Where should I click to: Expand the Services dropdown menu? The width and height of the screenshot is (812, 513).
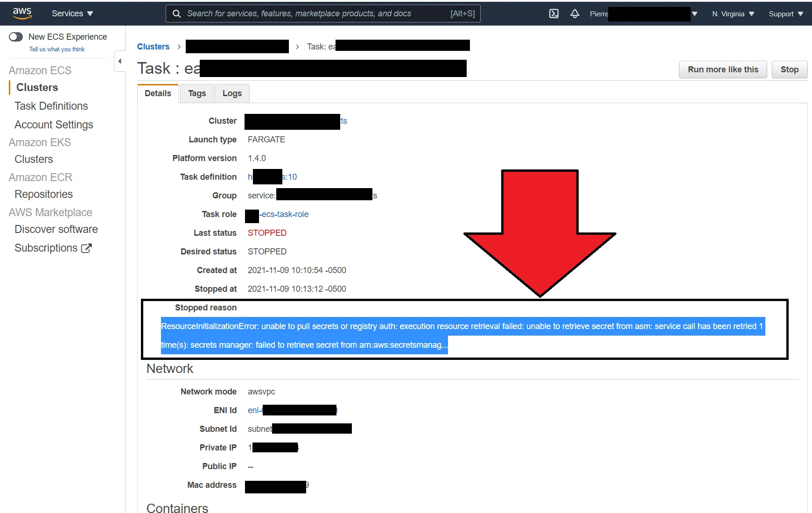point(72,14)
